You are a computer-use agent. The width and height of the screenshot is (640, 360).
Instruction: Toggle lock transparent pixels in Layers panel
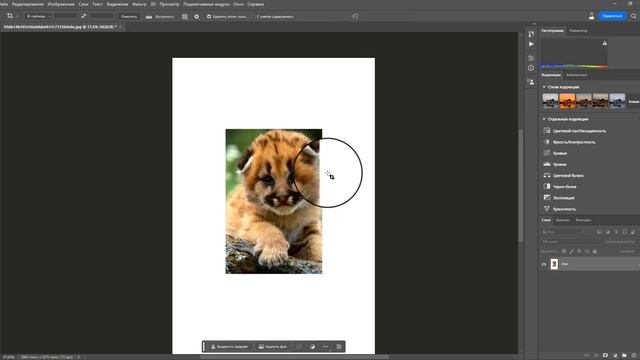point(564,251)
